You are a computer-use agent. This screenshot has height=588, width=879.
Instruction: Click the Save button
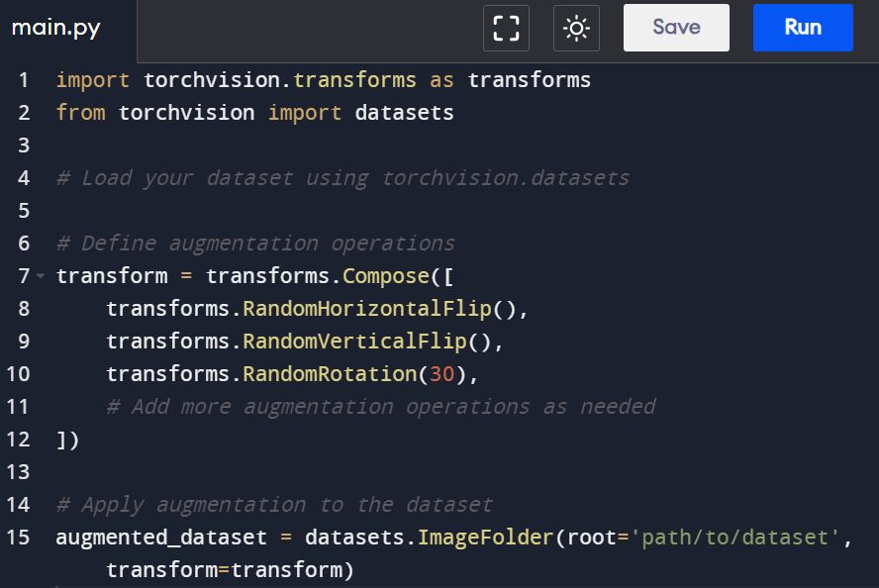pos(676,28)
